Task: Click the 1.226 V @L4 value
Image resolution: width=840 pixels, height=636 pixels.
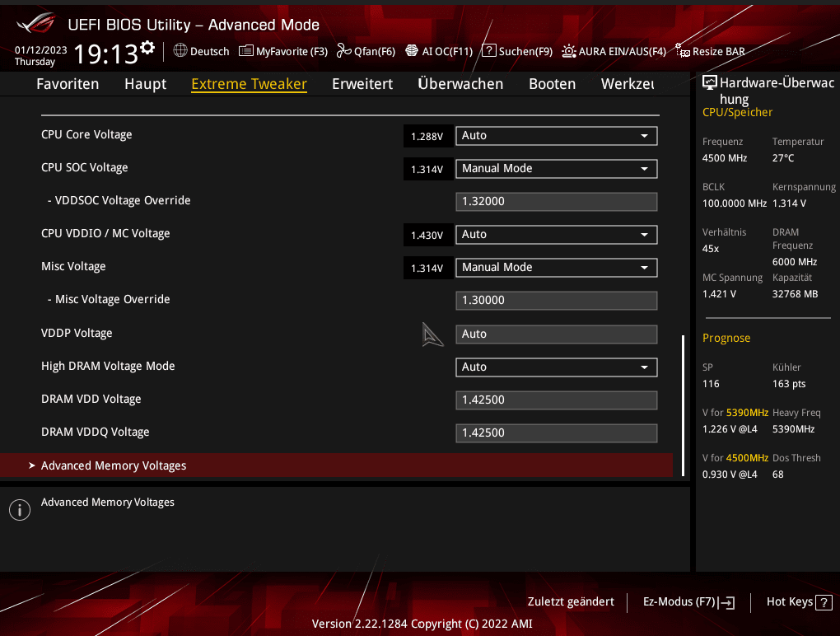Action: click(x=730, y=429)
